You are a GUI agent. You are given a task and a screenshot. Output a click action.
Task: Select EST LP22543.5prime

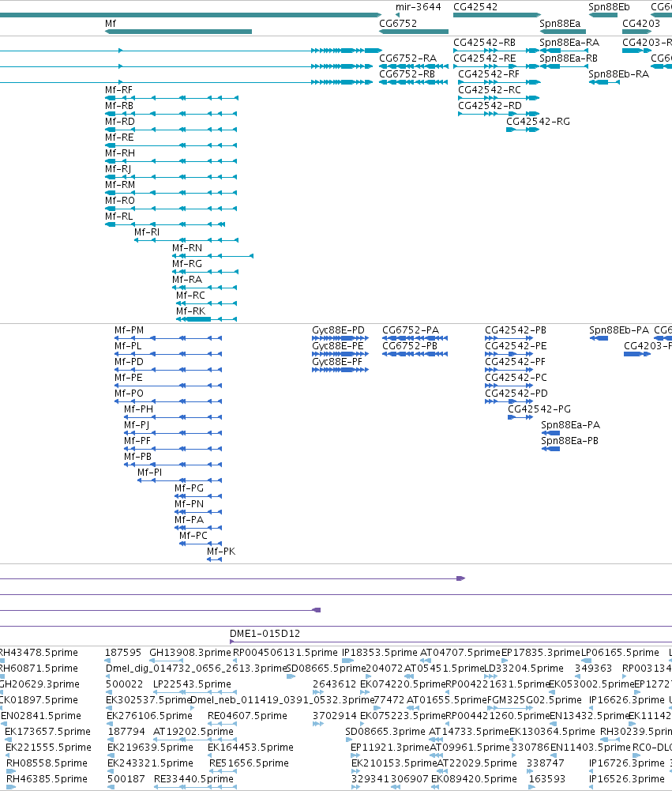[192, 684]
